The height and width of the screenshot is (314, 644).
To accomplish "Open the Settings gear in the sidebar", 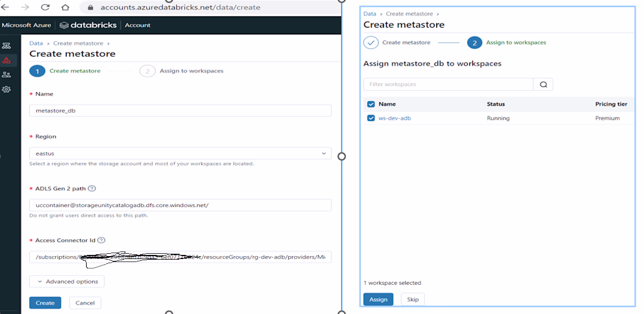I will tap(6, 89).
